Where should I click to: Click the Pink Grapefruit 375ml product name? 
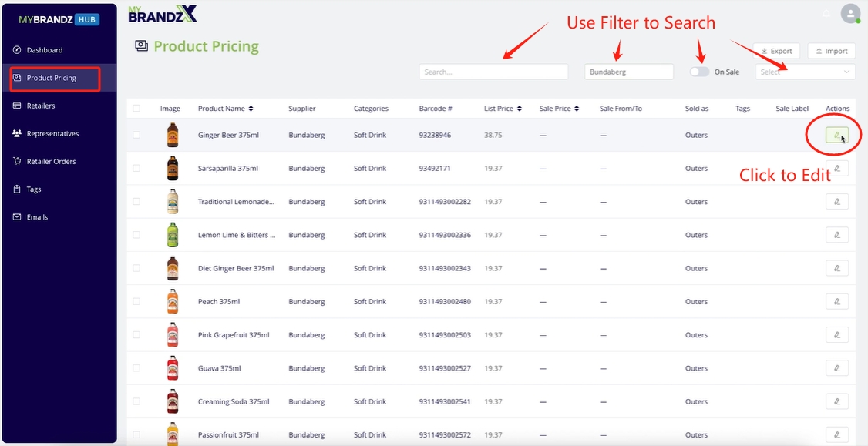tap(234, 335)
